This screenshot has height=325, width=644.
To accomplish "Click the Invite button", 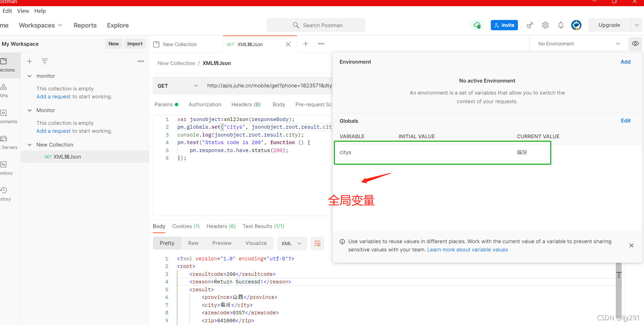I will coord(504,25).
